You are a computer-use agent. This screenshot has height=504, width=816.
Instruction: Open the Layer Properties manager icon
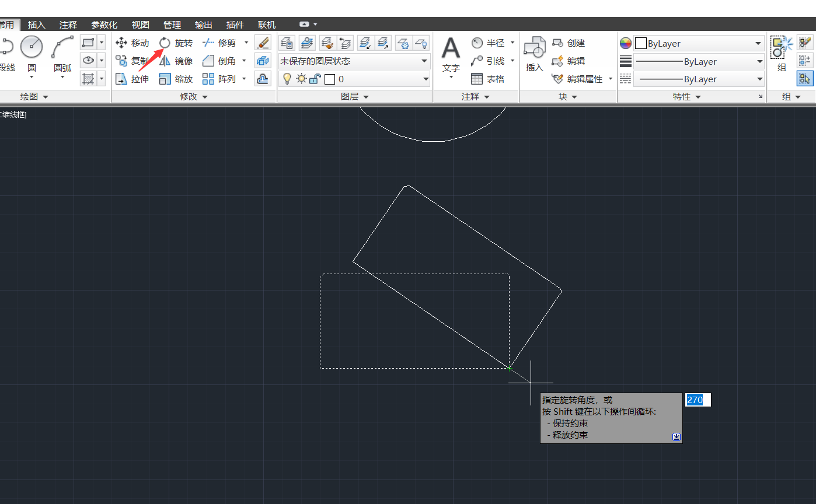tap(287, 43)
